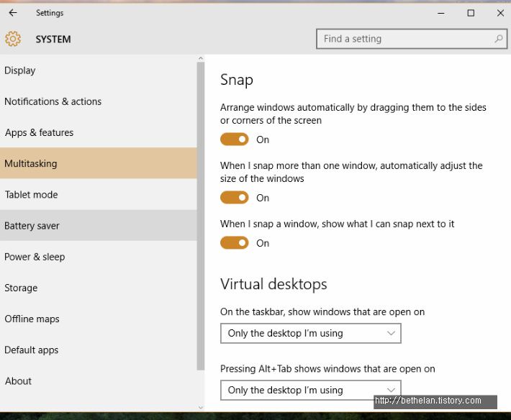Close the Settings window
Screen dimensions: 511x420
click(x=500, y=14)
